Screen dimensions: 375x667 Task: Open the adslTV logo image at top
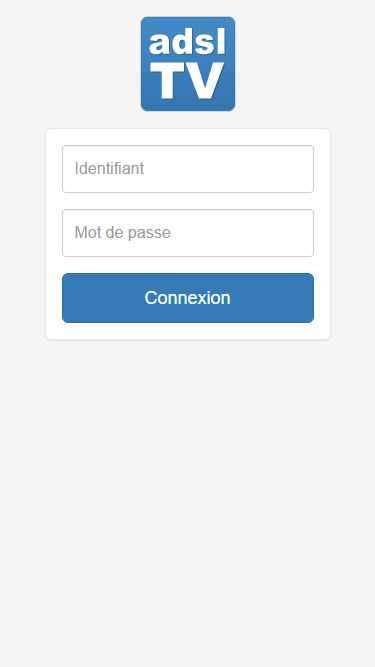click(188, 64)
